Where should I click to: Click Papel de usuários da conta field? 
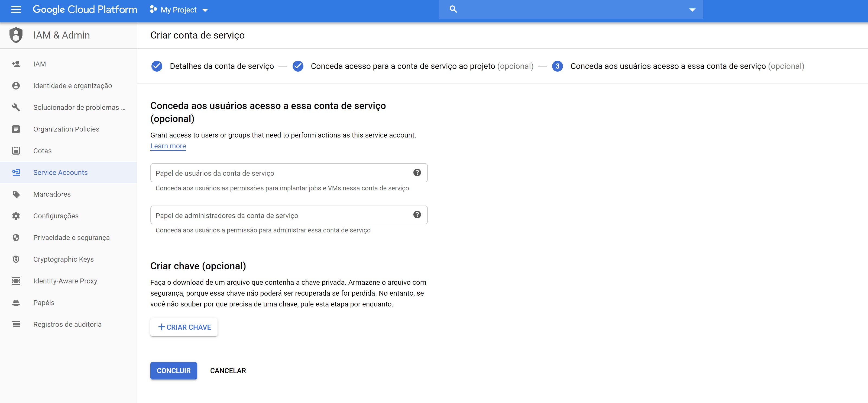289,173
